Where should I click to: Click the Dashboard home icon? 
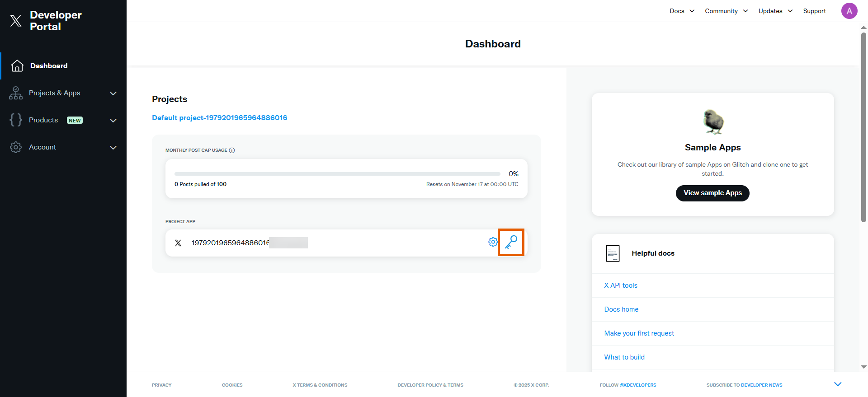click(17, 66)
